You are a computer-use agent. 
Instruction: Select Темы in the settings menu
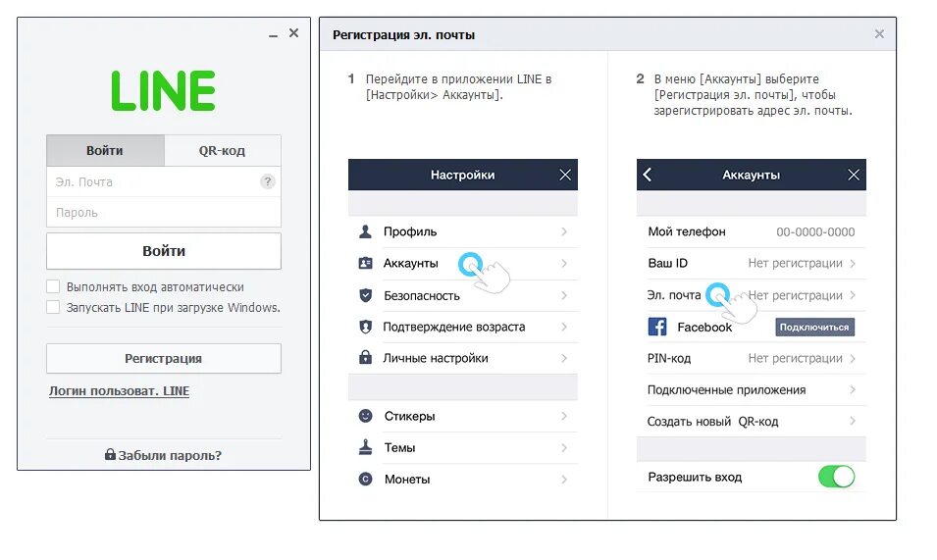463,447
